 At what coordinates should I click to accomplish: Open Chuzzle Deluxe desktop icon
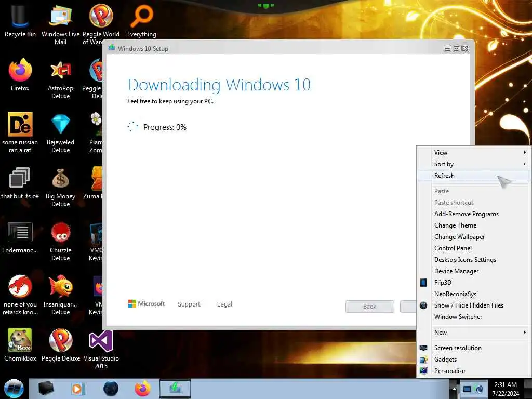tap(60, 241)
